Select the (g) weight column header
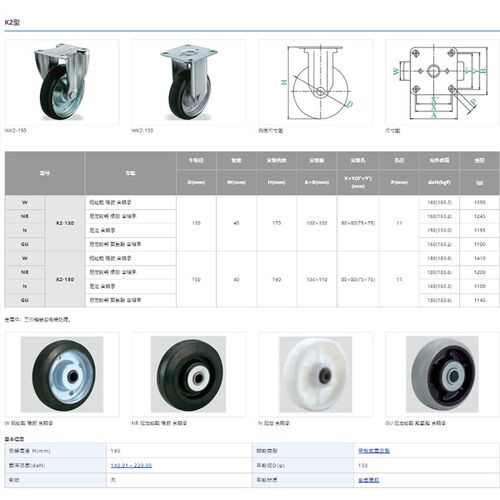Viewport: 500px width, 500px height. click(480, 182)
